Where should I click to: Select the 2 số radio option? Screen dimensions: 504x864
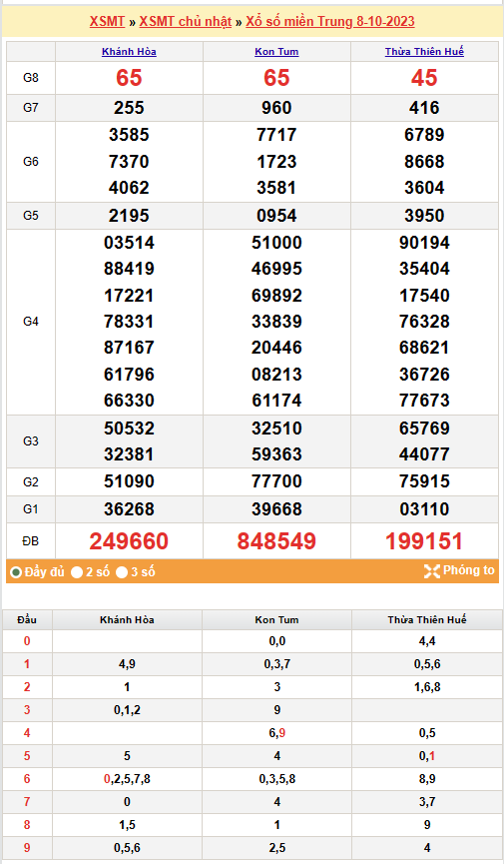(x=77, y=572)
